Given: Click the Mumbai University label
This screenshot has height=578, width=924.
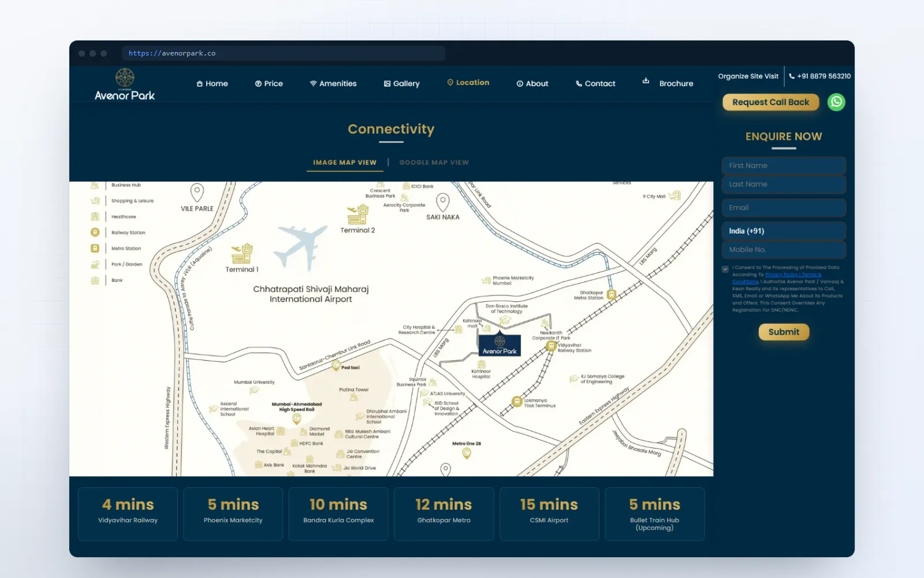Looking at the screenshot, I should [254, 382].
